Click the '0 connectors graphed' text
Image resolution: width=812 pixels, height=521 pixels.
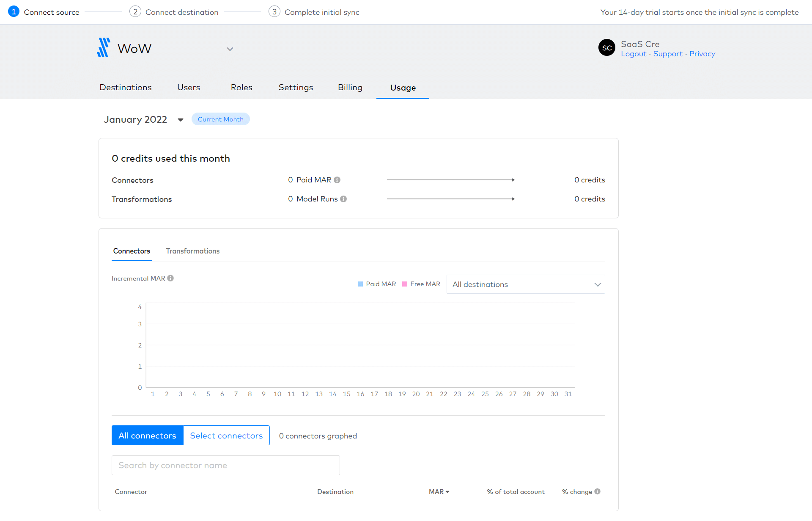pos(318,436)
